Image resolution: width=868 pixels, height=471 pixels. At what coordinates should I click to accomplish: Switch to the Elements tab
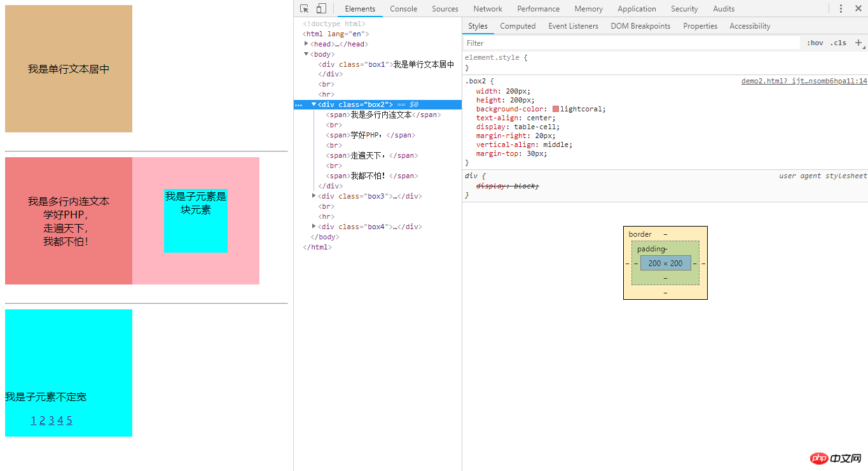pos(360,9)
